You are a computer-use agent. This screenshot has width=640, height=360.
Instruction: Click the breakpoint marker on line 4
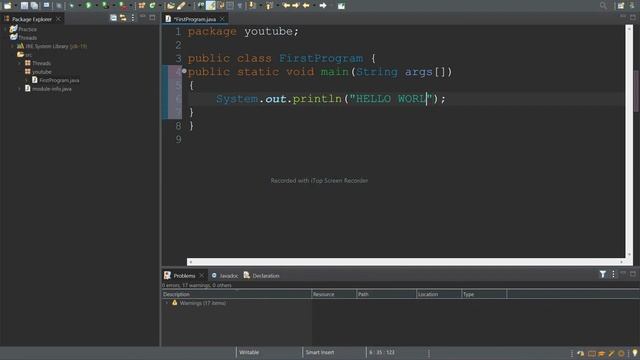pyautogui.click(x=184, y=71)
